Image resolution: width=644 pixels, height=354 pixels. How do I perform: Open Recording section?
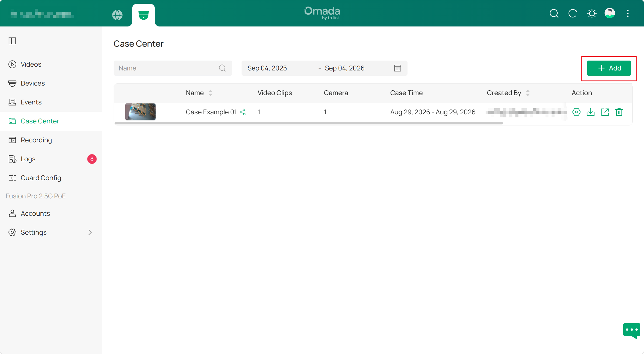pyautogui.click(x=51, y=140)
